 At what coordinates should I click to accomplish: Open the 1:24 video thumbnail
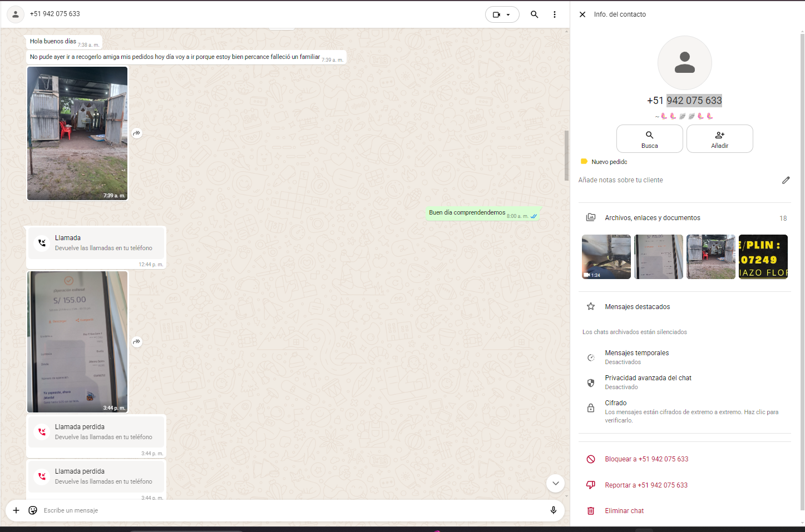click(606, 257)
